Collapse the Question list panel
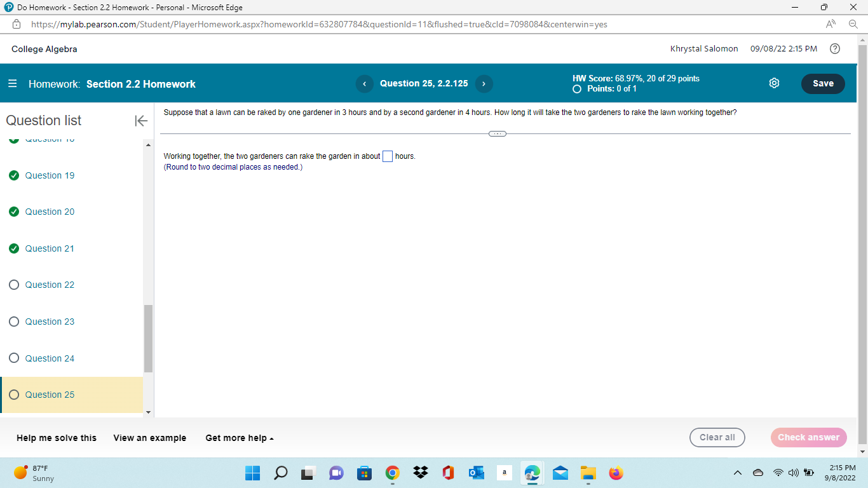This screenshot has height=488, width=868. (141, 121)
